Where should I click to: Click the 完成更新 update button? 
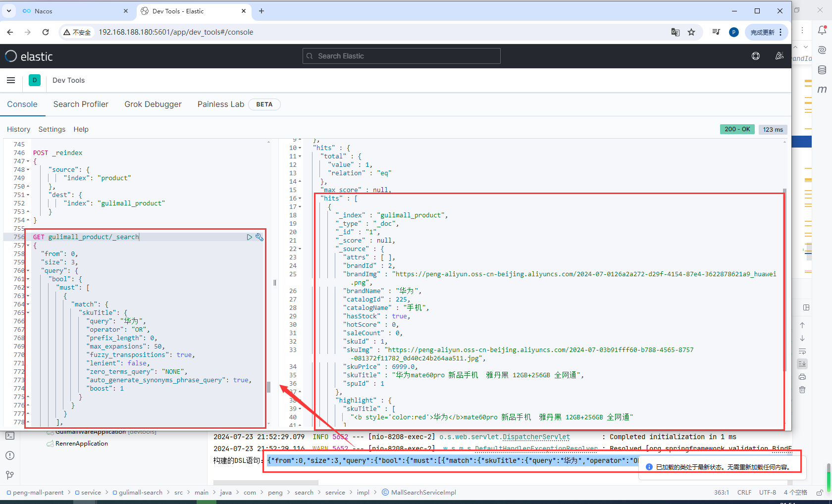766,32
